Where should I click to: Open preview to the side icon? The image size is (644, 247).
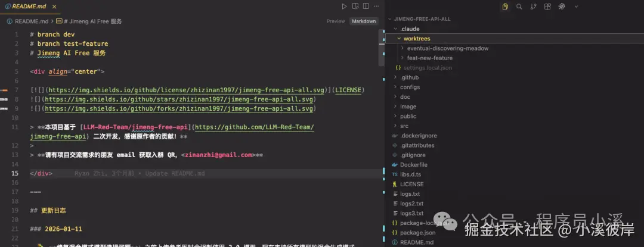coord(355,7)
